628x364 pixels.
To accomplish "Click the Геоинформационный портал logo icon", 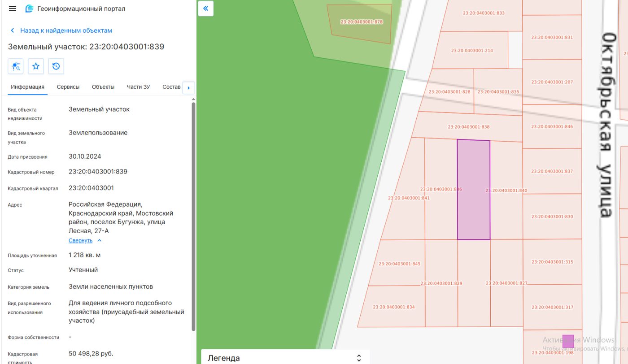I will tap(30, 9).
